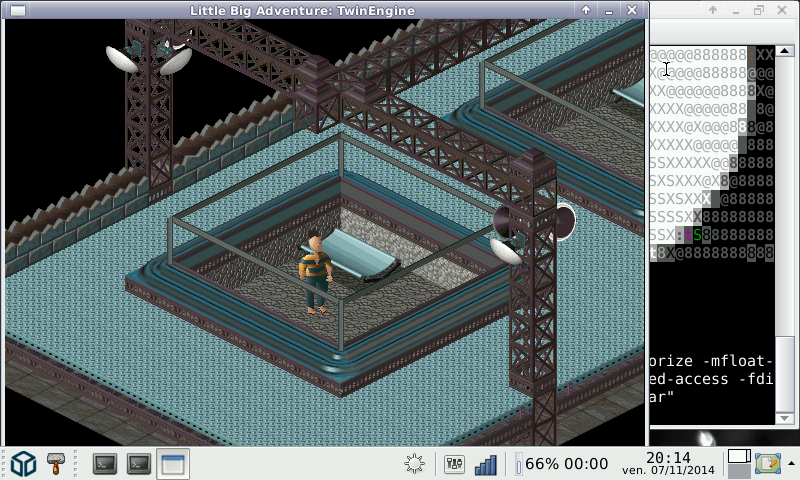Shade the Little Big Adventure window
The image size is (800, 480).
(x=587, y=10)
